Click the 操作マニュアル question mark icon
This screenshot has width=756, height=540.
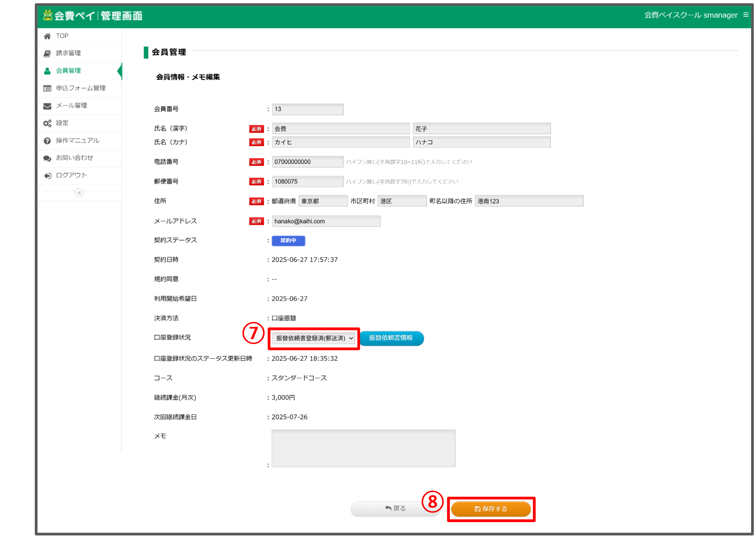47,141
